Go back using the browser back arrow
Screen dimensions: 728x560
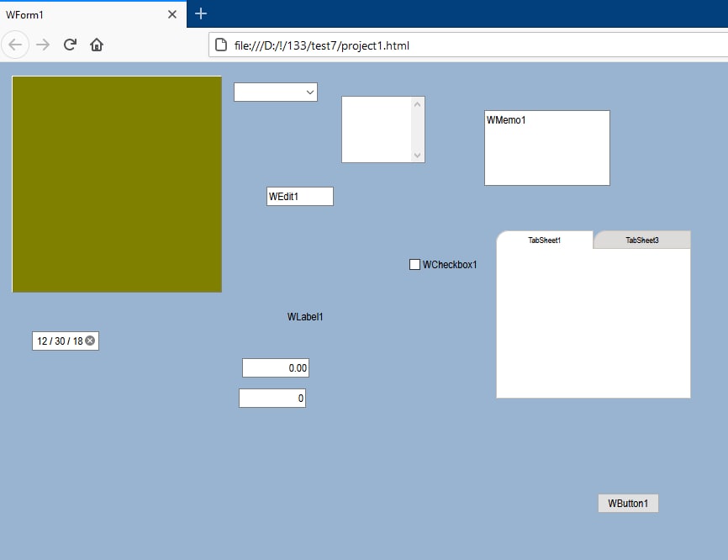point(15,45)
